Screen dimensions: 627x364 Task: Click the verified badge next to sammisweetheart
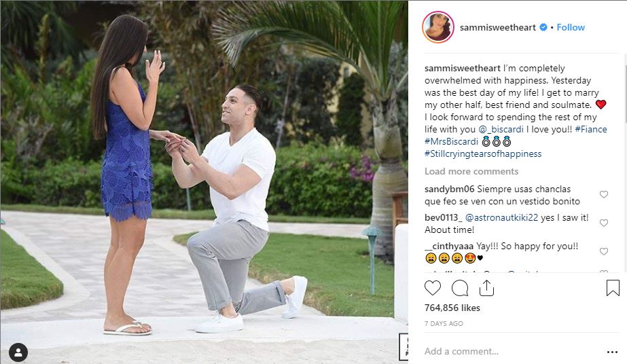pos(543,27)
